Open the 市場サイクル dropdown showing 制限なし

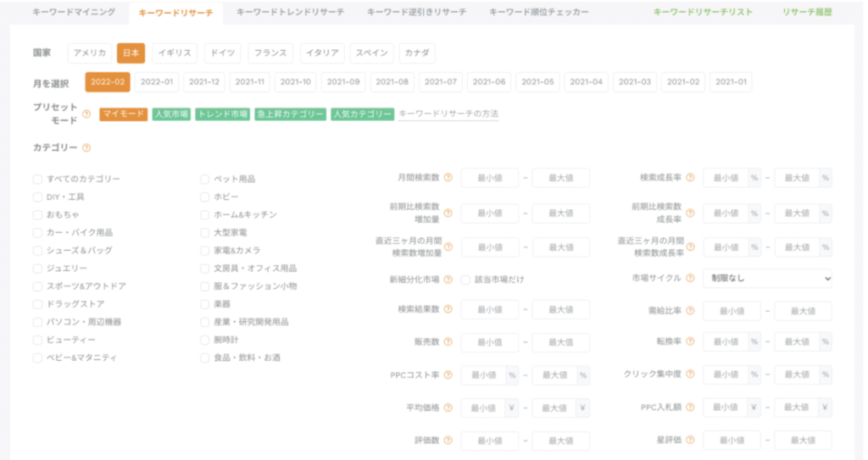(767, 278)
